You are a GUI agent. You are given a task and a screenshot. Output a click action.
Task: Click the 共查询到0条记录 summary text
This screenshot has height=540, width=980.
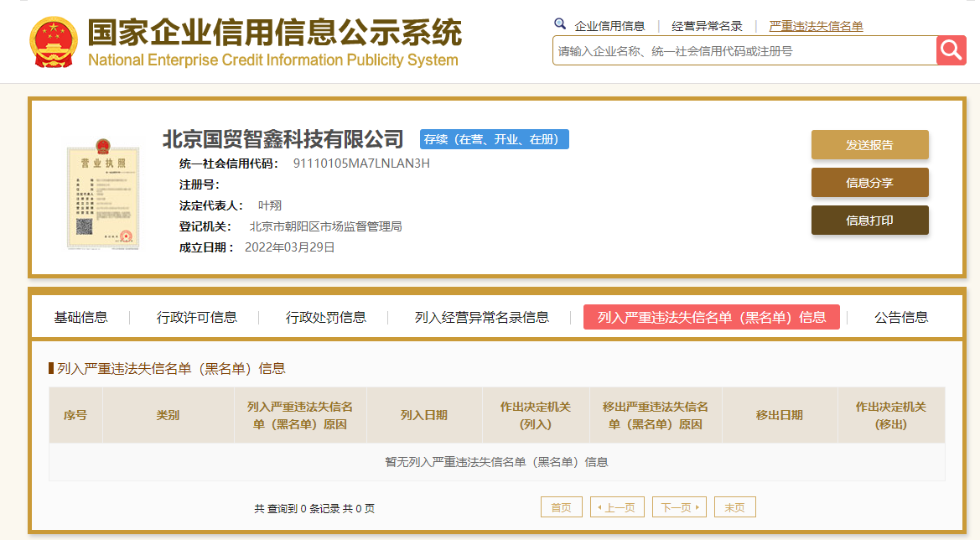click(x=314, y=509)
